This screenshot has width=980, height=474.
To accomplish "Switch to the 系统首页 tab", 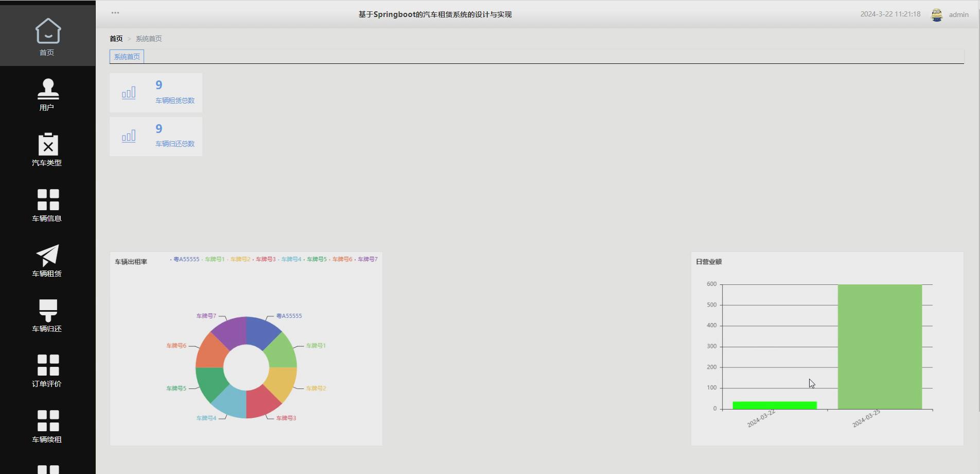I will pyautogui.click(x=126, y=56).
